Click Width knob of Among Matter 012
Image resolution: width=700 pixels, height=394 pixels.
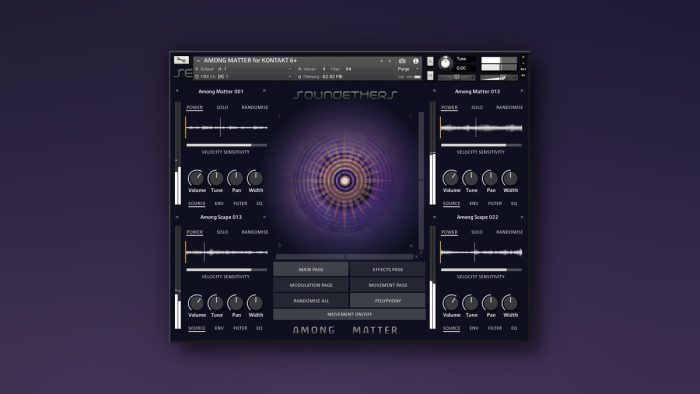(509, 178)
